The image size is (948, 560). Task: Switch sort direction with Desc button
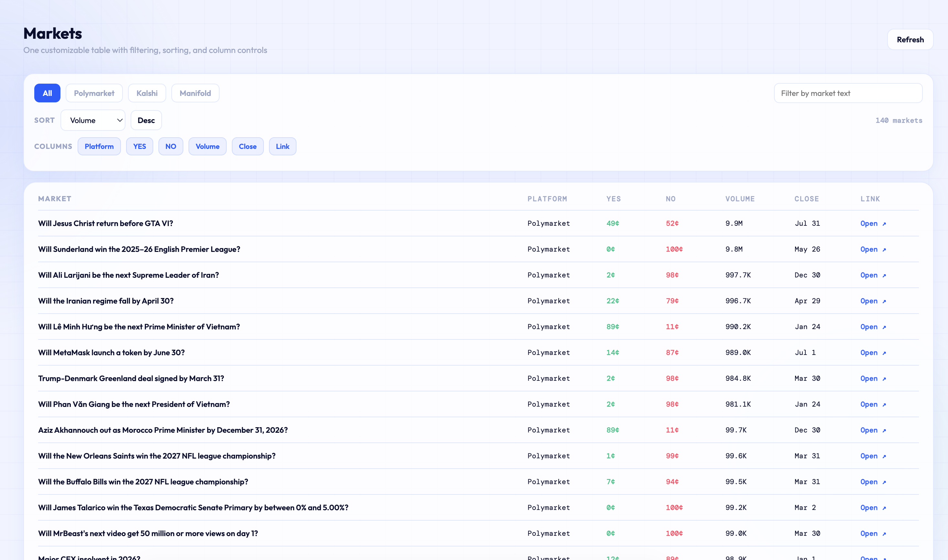tap(146, 120)
